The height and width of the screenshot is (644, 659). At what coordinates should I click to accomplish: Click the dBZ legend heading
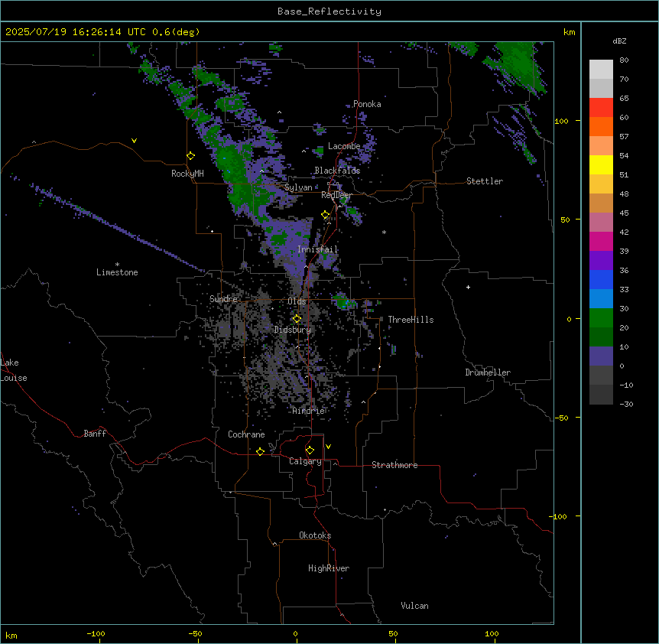pos(619,41)
